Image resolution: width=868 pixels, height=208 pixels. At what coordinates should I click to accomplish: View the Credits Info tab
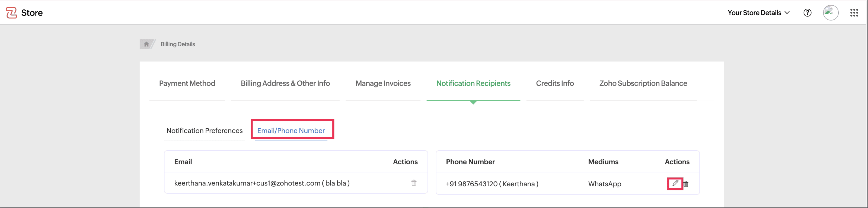555,83
